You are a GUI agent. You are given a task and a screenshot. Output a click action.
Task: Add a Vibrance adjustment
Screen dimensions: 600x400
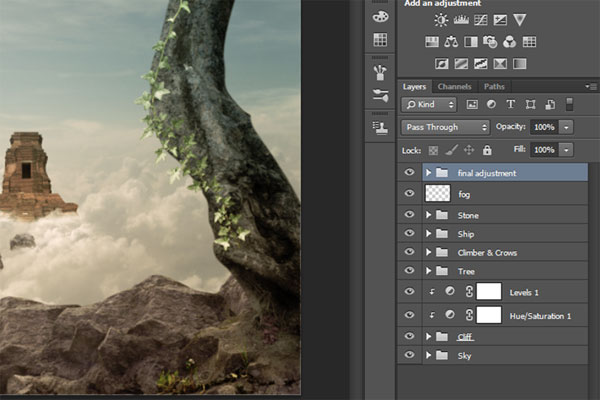(520, 20)
